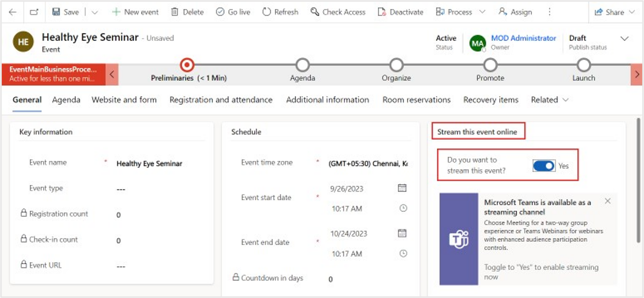Click the back arrow icon
This screenshot has height=298, width=644.
(x=12, y=12)
